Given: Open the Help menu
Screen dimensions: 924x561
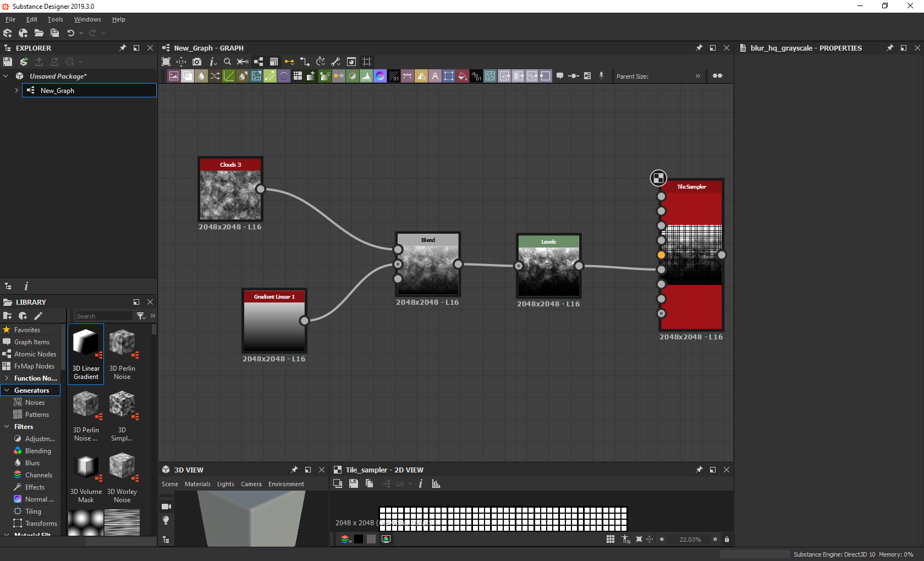Looking at the screenshot, I should pyautogui.click(x=118, y=19).
